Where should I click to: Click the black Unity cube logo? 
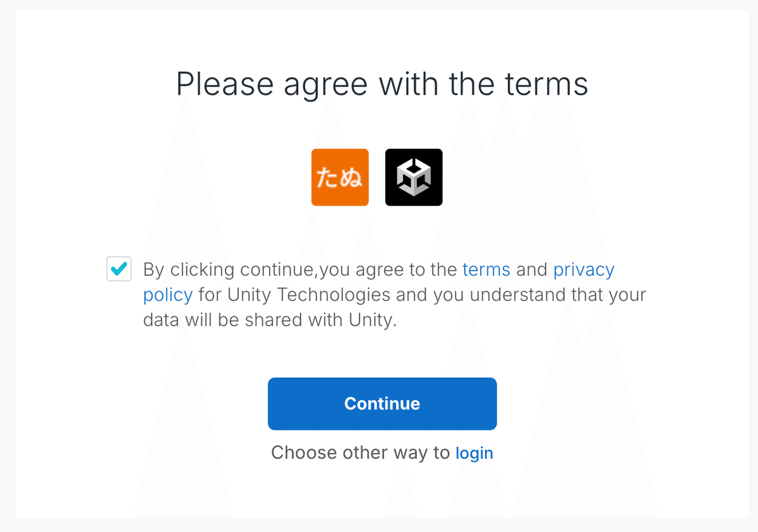click(414, 177)
